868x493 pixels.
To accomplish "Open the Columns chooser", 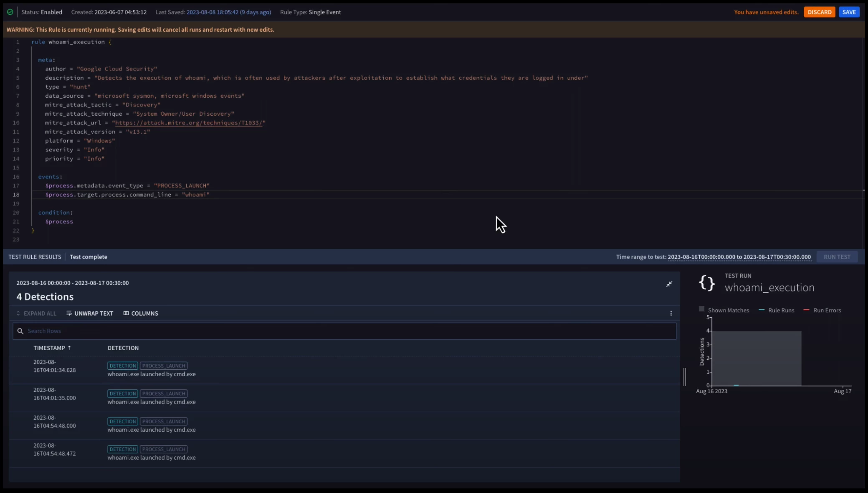I will pos(140,313).
